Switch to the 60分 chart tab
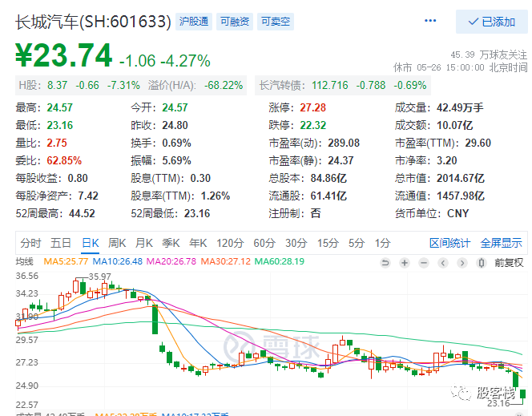Image resolution: width=532 pixels, height=416 pixels. (264, 243)
